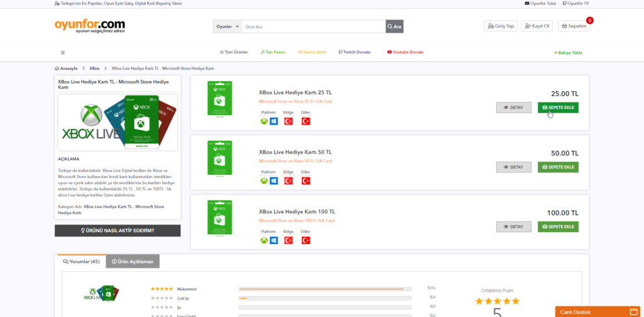This screenshot has width=644, height=317.
Task: Expand the ÜRÜNÜ NASIL AKTİF EDERİM section
Action: [118, 230]
